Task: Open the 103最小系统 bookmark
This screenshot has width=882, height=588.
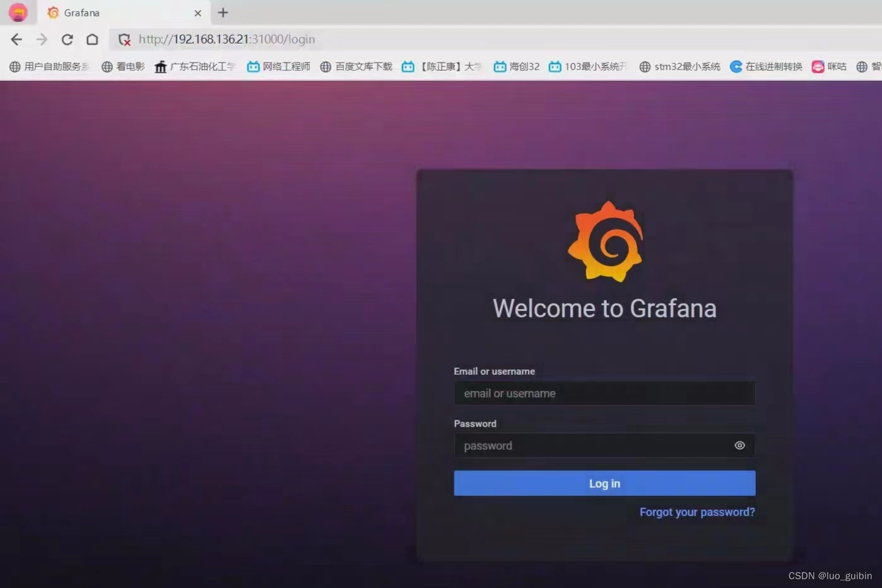Action: click(x=587, y=66)
